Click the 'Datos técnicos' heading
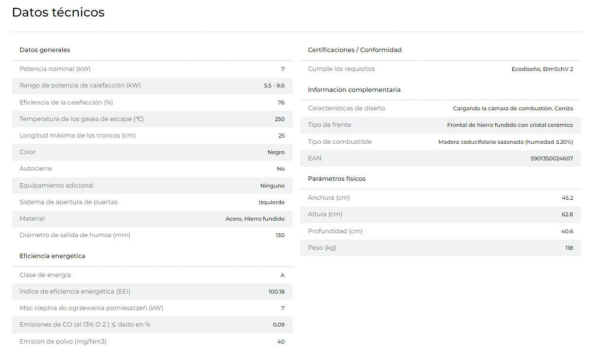 tap(58, 12)
